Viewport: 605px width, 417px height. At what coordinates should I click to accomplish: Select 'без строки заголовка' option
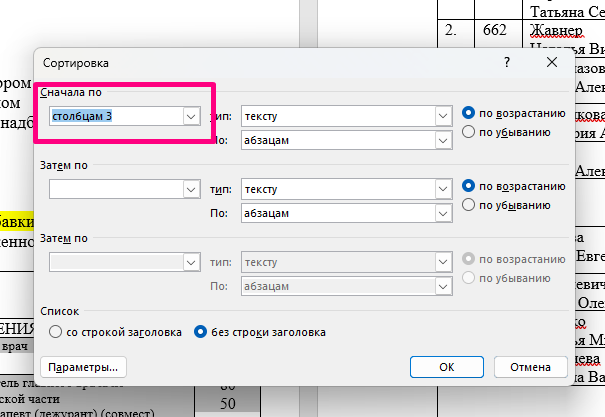tap(200, 331)
